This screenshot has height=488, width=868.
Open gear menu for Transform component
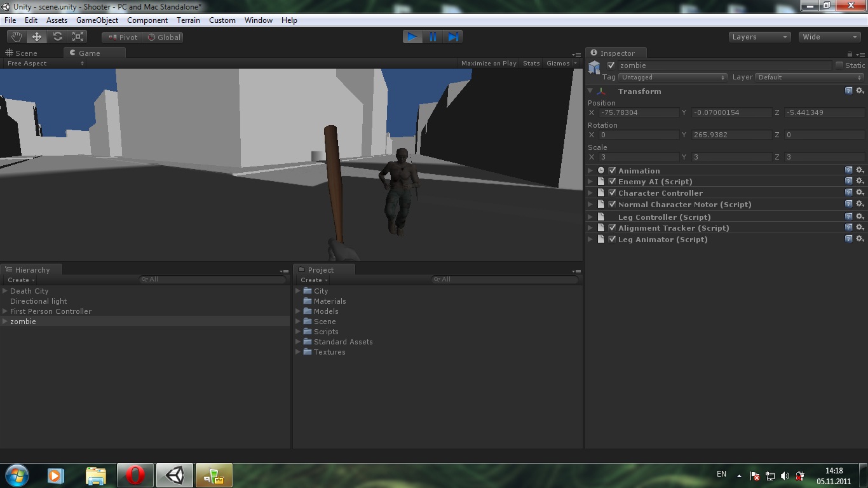coord(860,91)
